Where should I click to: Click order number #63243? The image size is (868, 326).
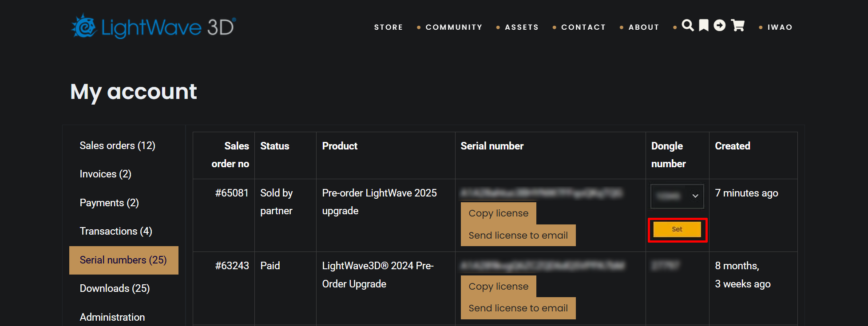tap(232, 266)
